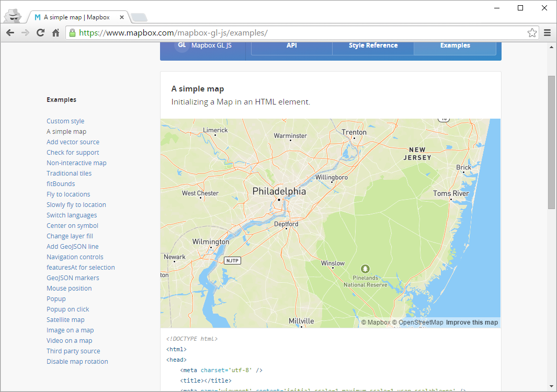Open the Popup on click example
This screenshot has width=557, height=392.
click(x=68, y=309)
